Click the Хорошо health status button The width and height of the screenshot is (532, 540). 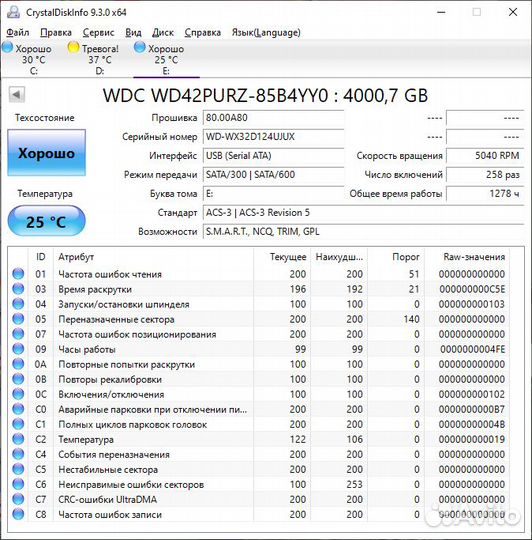[x=46, y=153]
